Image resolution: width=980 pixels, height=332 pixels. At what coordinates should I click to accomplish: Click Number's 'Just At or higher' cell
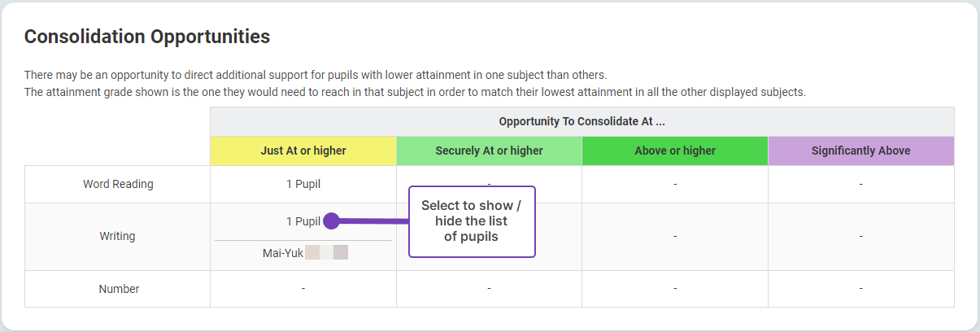pos(303,289)
